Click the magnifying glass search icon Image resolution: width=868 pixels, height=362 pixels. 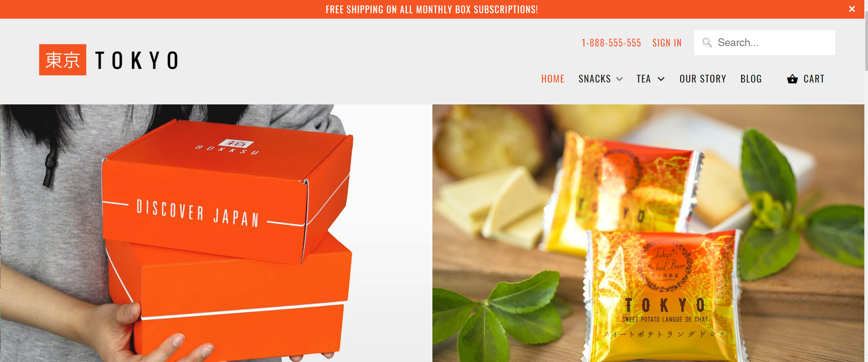pos(707,42)
